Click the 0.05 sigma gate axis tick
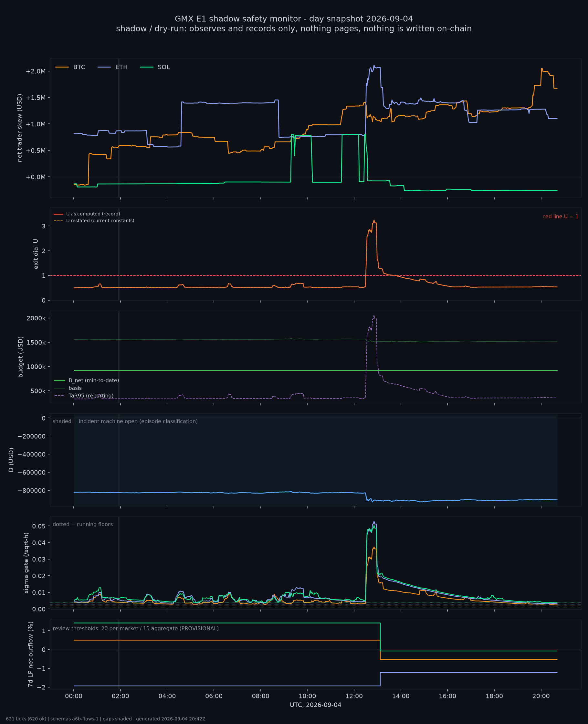The image size is (588, 724). click(39, 526)
